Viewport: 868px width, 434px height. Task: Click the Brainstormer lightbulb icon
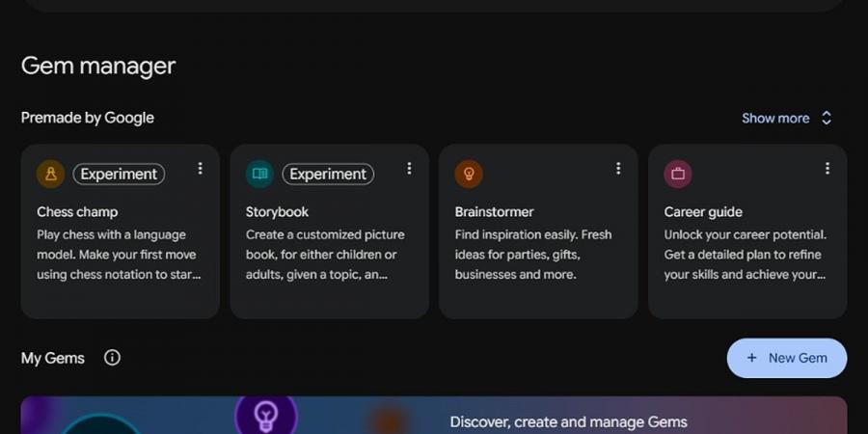click(469, 175)
